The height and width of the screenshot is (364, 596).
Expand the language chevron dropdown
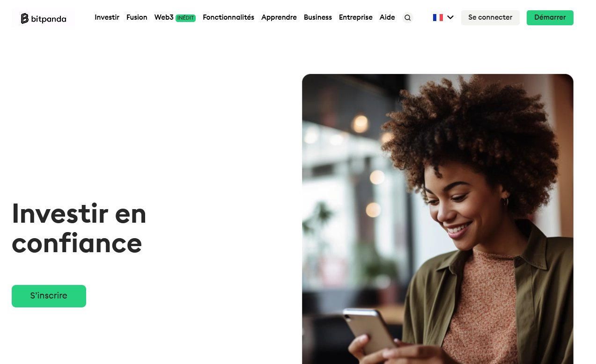coord(450,17)
